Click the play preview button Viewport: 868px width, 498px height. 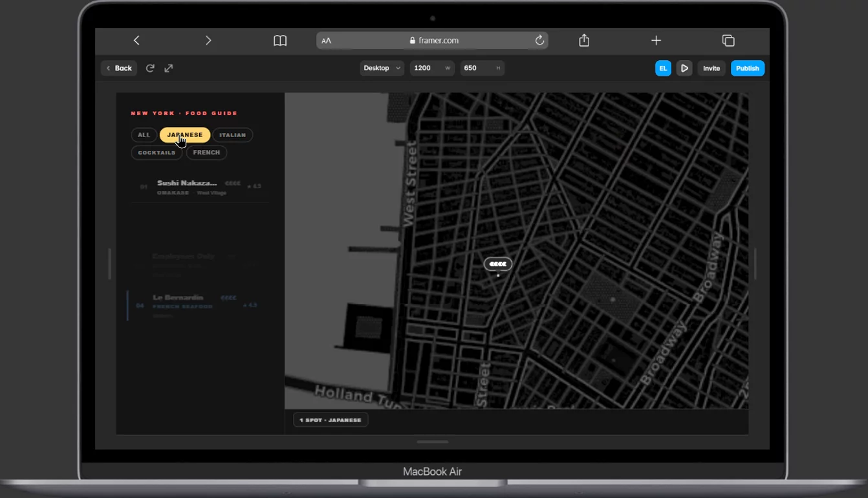pos(684,68)
